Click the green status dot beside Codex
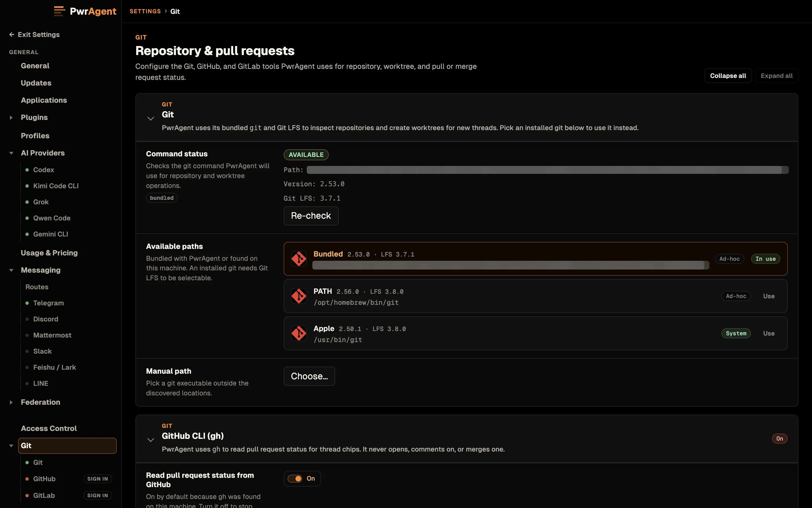Screen dimensions: 812x508 (27, 170)
